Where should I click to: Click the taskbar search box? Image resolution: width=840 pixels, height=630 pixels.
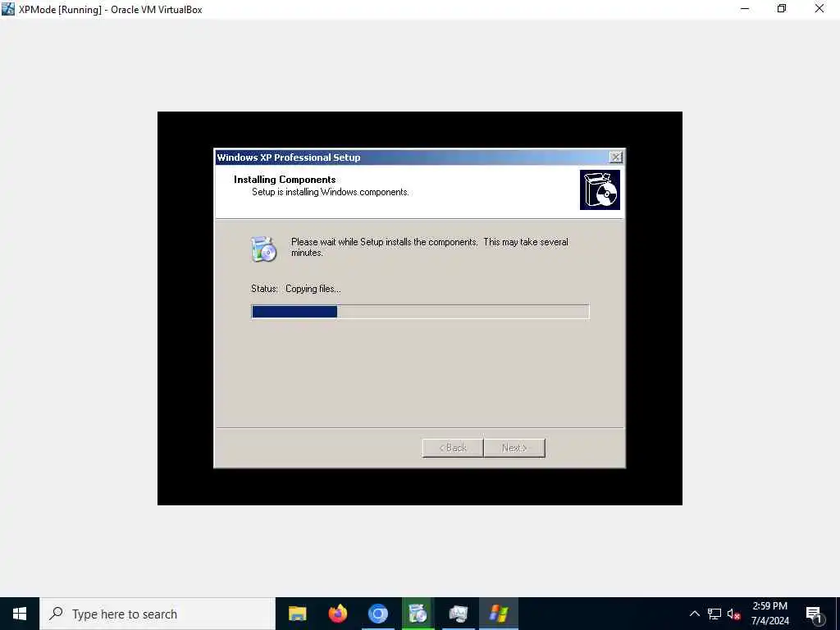(157, 614)
